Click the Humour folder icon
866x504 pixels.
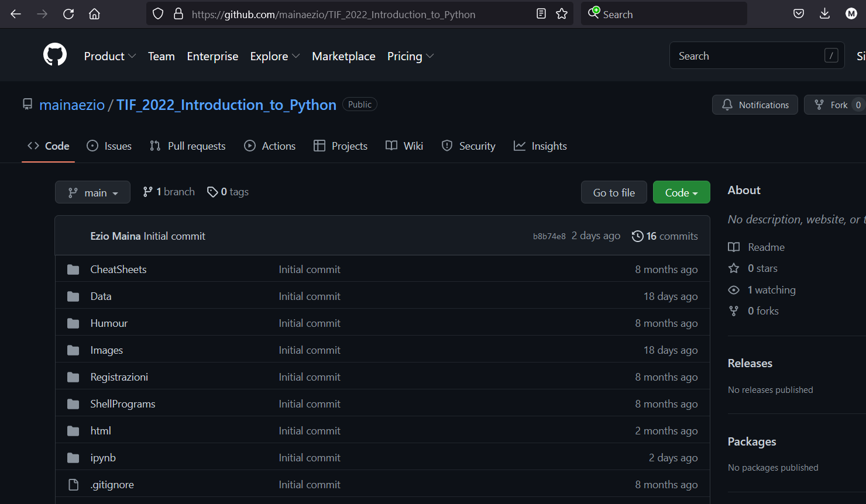[73, 323]
